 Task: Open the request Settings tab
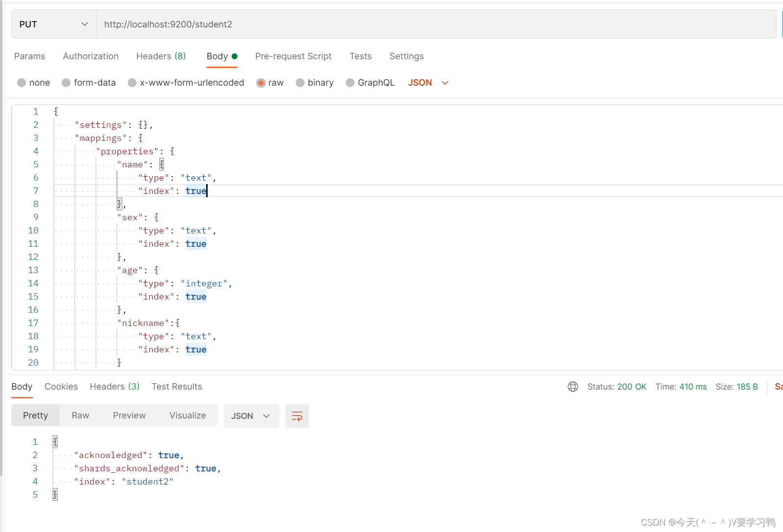click(406, 56)
